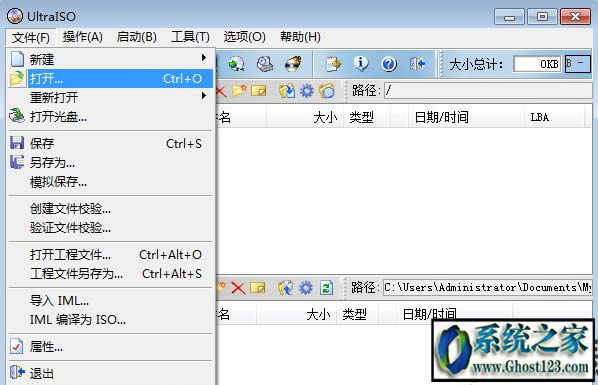Click the floppy disk icon beside 保存
Screen dimensions: 598x385
17,143
